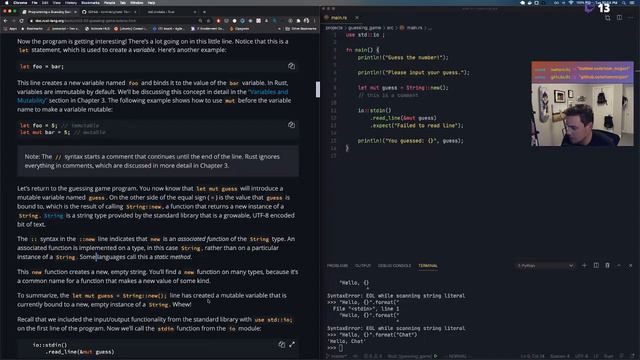Switch to the Problems panel tab
Viewport: 640px width, 360px height.
click(x=337, y=265)
